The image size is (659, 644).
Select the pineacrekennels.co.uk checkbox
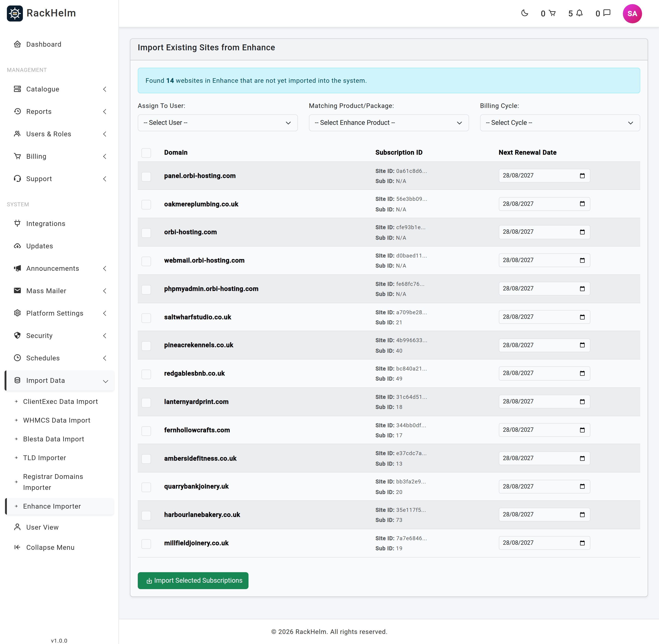click(x=146, y=346)
